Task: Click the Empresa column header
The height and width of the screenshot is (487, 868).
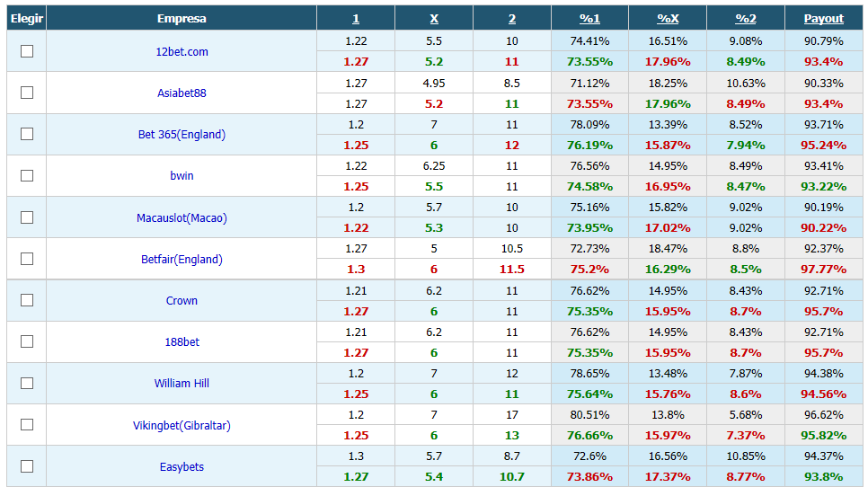Action: coord(182,19)
